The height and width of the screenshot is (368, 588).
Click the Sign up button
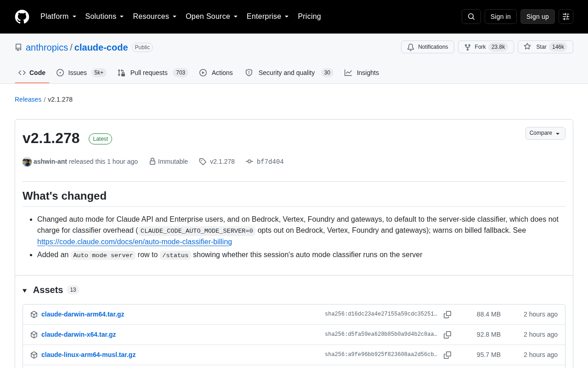pyautogui.click(x=537, y=17)
